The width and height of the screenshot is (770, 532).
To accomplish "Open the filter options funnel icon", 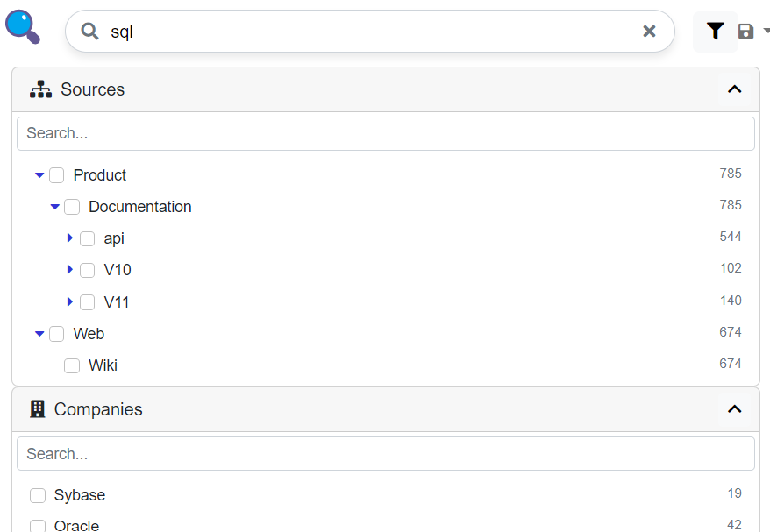I will 715,31.
